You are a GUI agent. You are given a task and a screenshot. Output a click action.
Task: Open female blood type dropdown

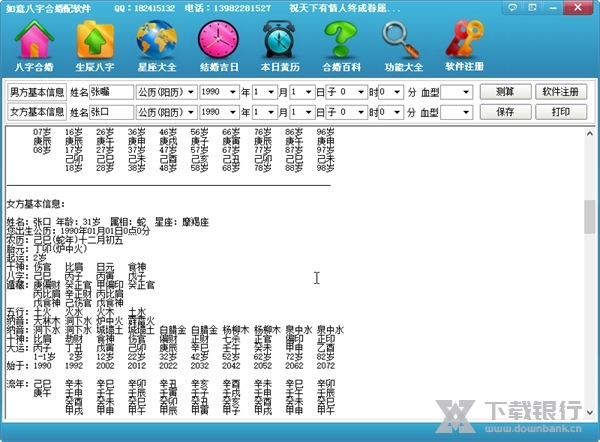tap(457, 112)
